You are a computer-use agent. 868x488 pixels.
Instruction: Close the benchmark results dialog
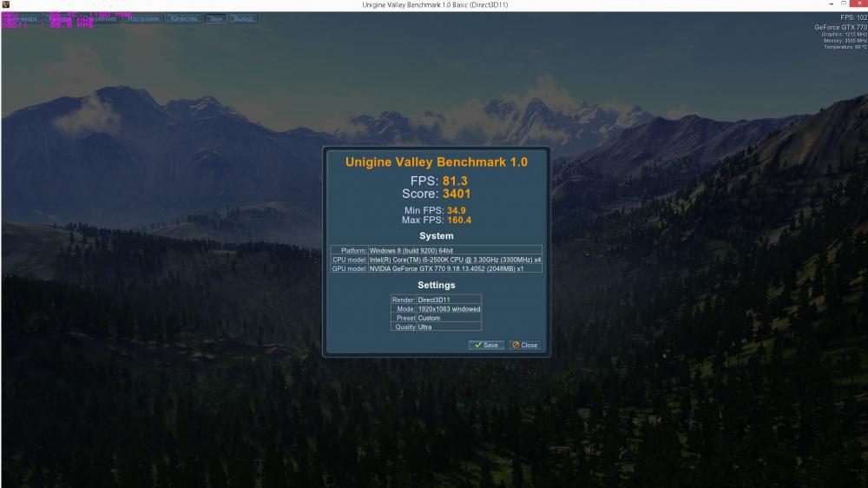click(x=524, y=345)
